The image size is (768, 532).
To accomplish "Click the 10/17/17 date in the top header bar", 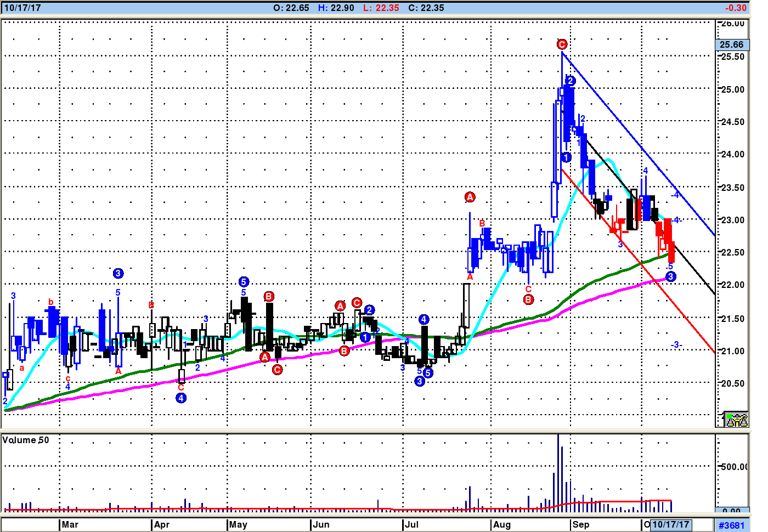I will coord(22,8).
